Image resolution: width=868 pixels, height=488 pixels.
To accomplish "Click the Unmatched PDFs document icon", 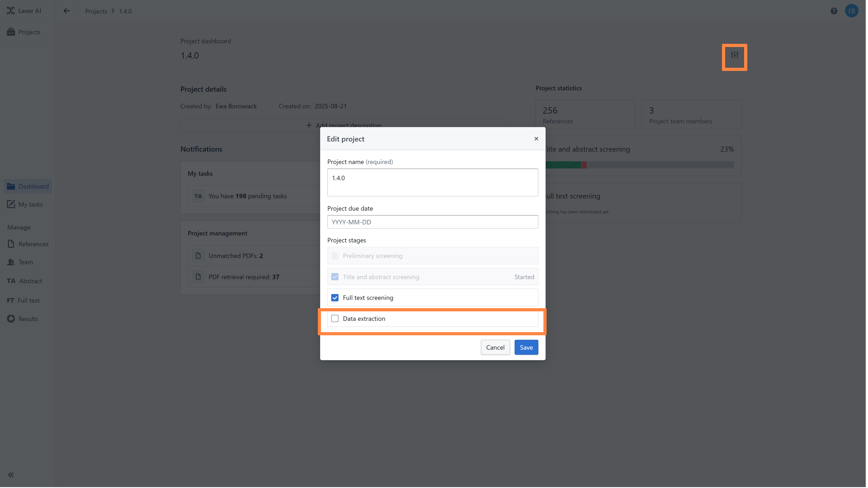I will click(198, 256).
